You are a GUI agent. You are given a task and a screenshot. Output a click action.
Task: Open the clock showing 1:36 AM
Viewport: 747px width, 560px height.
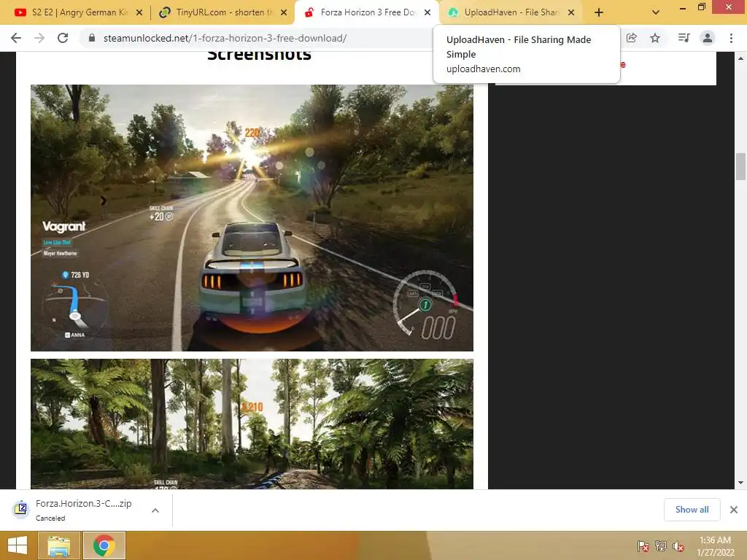click(715, 546)
